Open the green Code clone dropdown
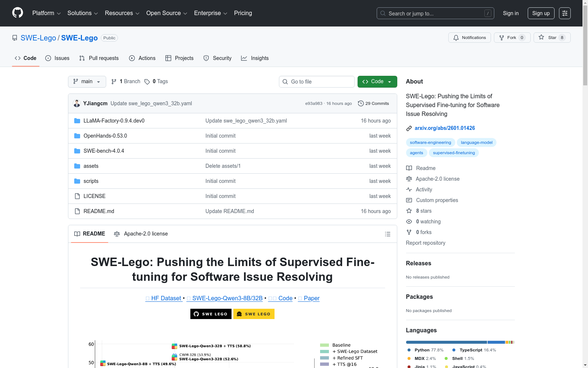This screenshot has height=368, width=588. 377,82
